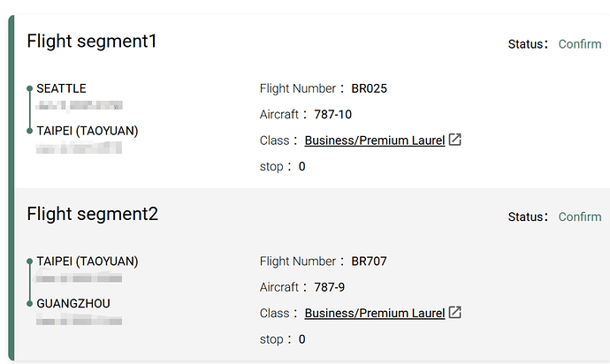Screen dimensions: 610x364
Task: Click the green route dot beside GUANGZHOU
Action: (x=29, y=304)
